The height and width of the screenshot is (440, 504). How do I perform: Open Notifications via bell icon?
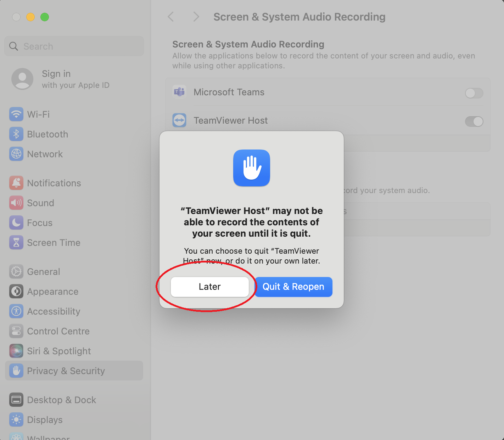tap(16, 183)
